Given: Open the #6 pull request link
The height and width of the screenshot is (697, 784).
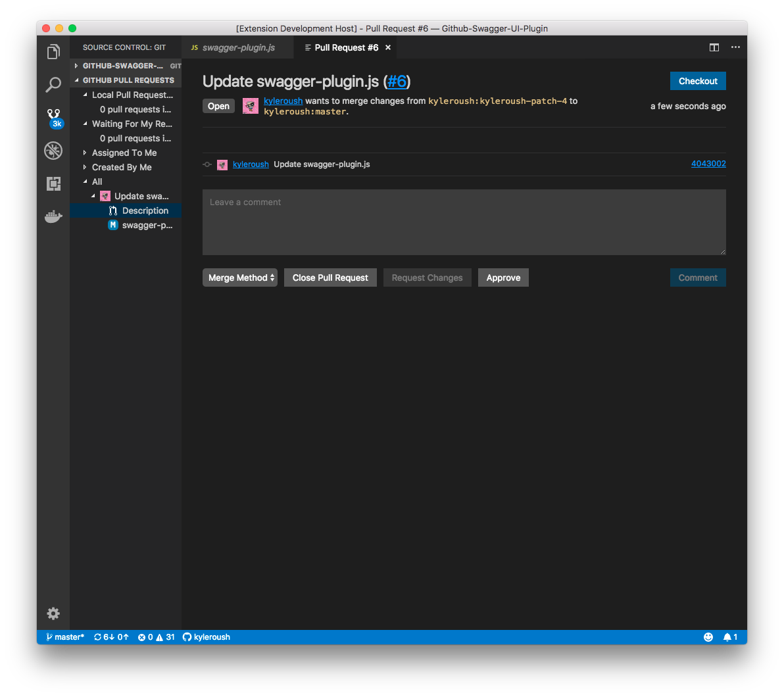Looking at the screenshot, I should pyautogui.click(x=397, y=82).
